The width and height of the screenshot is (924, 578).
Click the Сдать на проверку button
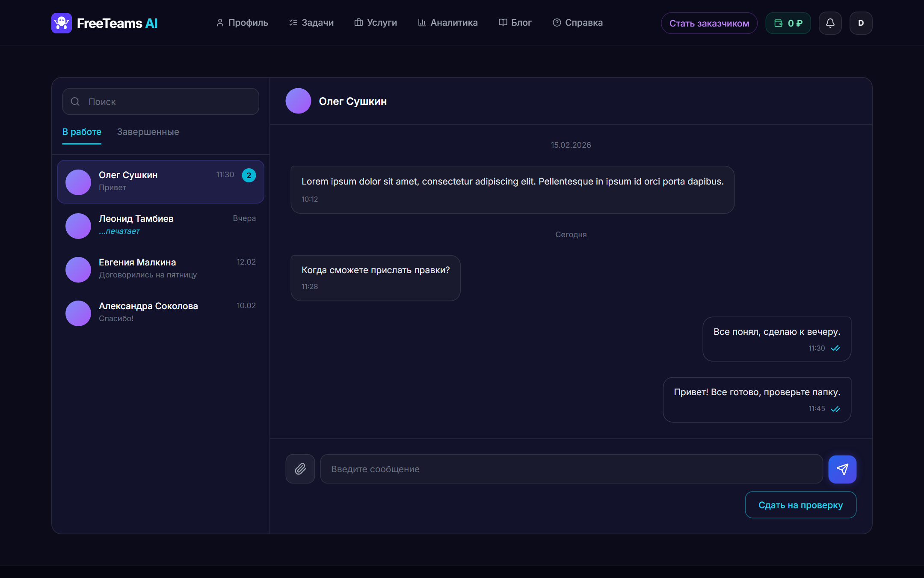[x=800, y=505]
